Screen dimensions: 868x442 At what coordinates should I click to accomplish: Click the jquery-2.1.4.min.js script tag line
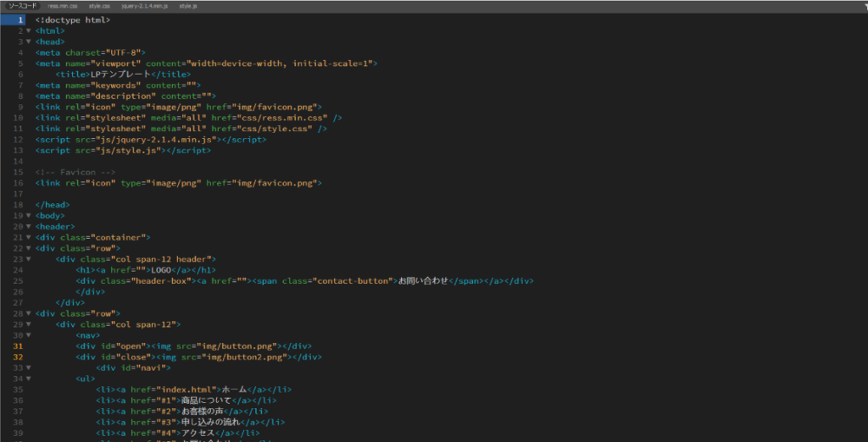151,140
